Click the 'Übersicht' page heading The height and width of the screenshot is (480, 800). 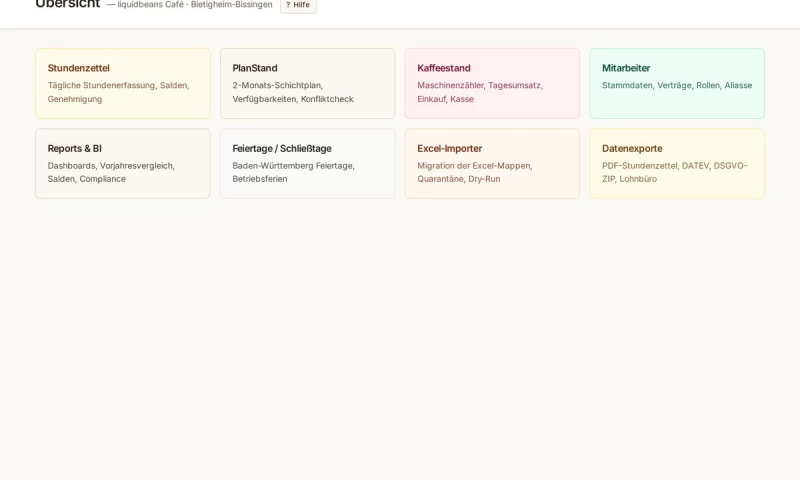[x=67, y=4]
